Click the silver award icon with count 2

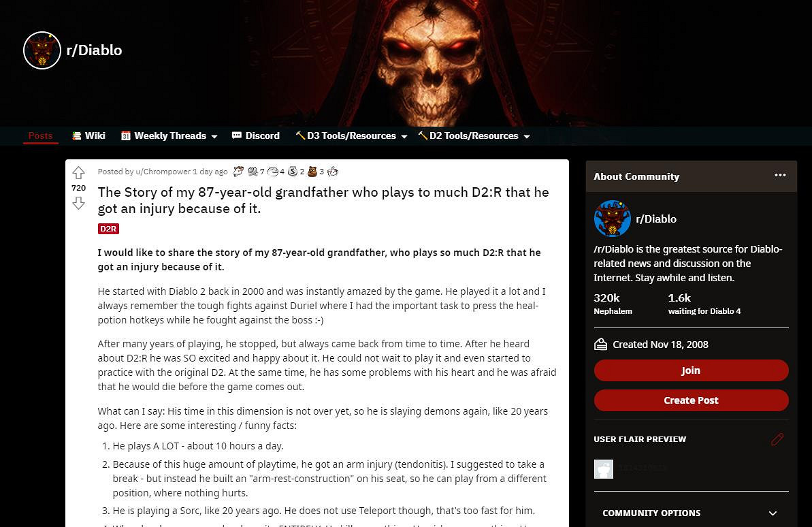(x=293, y=172)
